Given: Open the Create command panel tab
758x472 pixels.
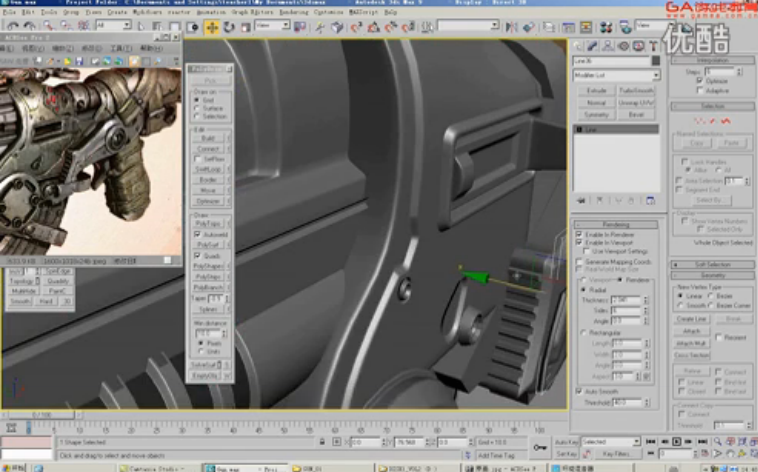Looking at the screenshot, I should 578,46.
